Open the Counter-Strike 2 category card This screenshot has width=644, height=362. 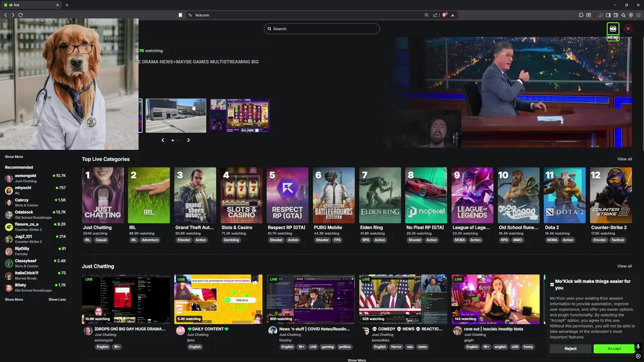pos(611,195)
